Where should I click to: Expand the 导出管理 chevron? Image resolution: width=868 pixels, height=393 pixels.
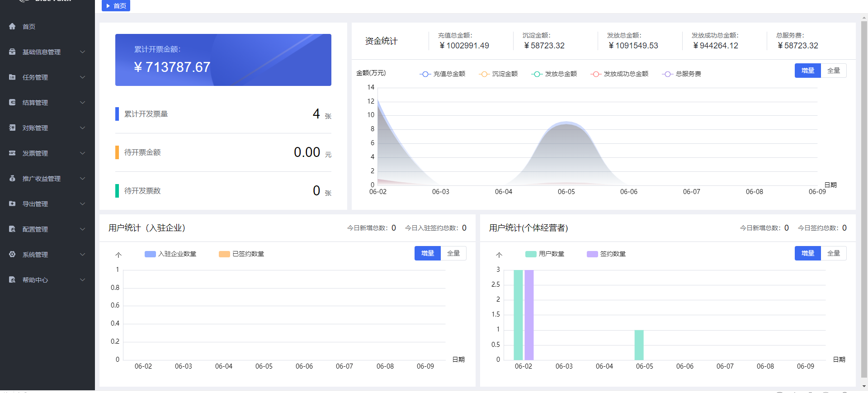(83, 204)
